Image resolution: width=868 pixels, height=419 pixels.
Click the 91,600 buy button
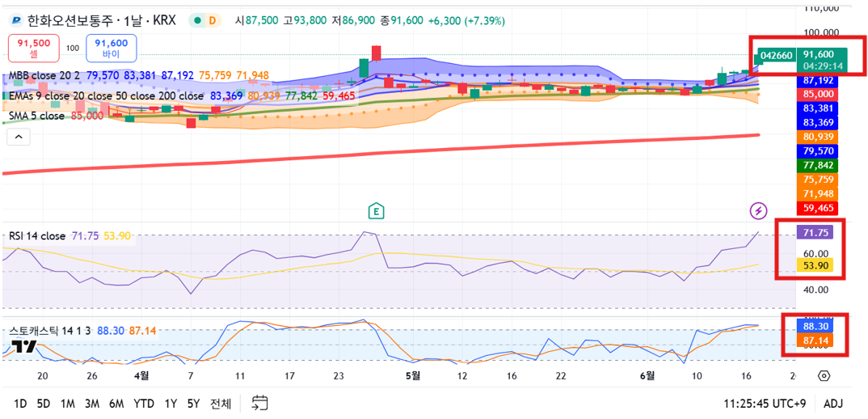click(x=112, y=49)
